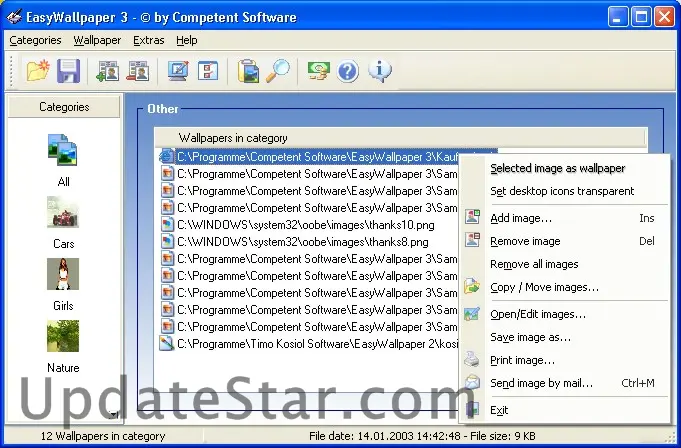Click the magnifying glass toolbar icon
The height and width of the screenshot is (448, 681).
tap(278, 71)
